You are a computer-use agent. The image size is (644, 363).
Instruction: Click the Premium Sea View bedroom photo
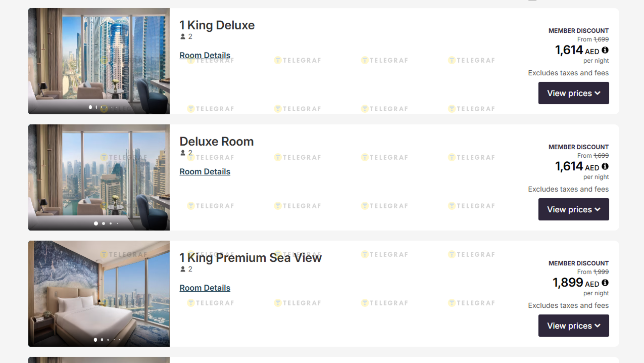click(99, 288)
